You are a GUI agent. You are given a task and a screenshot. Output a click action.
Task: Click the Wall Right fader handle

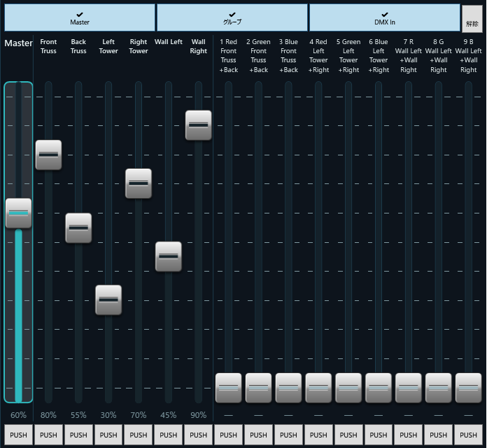199,125
